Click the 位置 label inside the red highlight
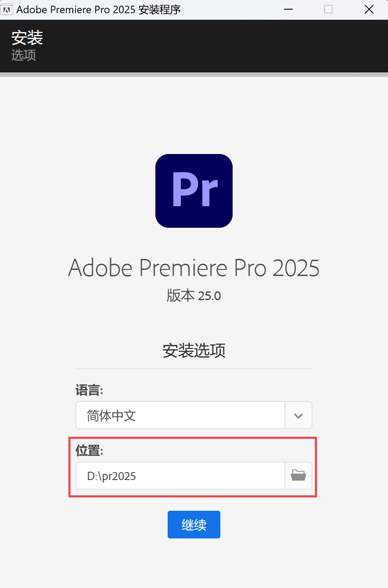This screenshot has height=588, width=388. pyautogui.click(x=90, y=450)
